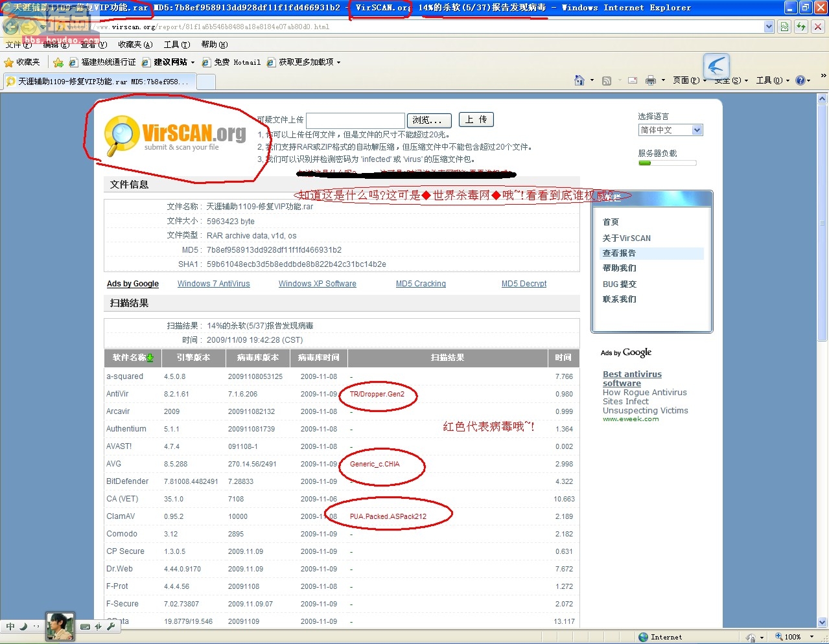Click 查看报告 in the sidebar
Viewport: 829px width, 644px height.
[x=619, y=253]
